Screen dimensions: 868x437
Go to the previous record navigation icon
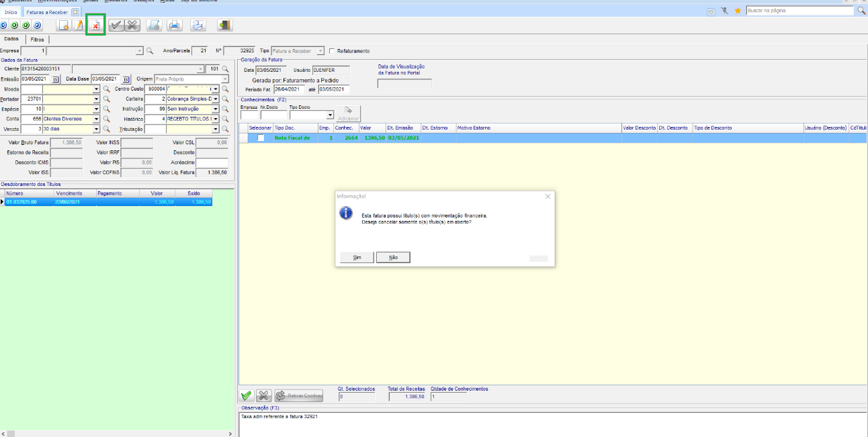tap(14, 26)
